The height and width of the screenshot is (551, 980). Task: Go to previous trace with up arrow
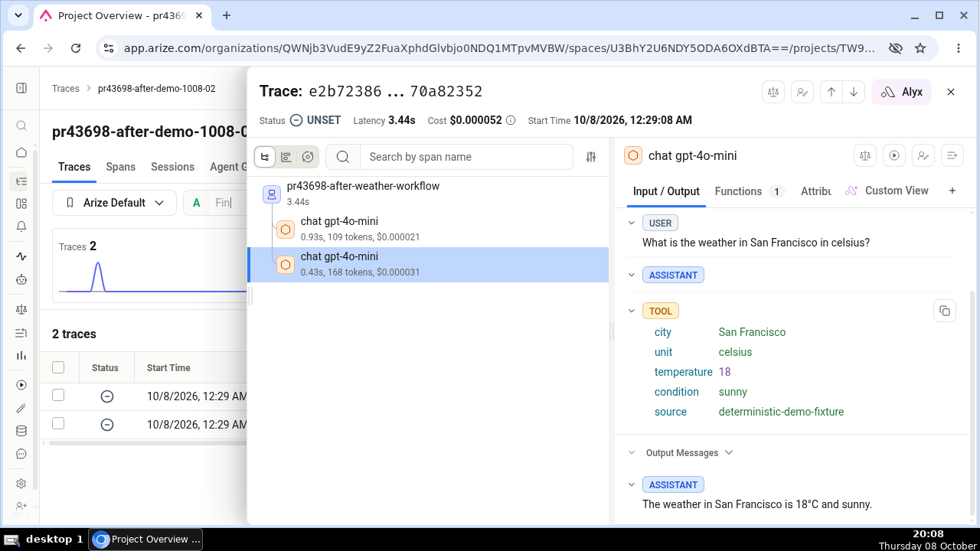831,92
